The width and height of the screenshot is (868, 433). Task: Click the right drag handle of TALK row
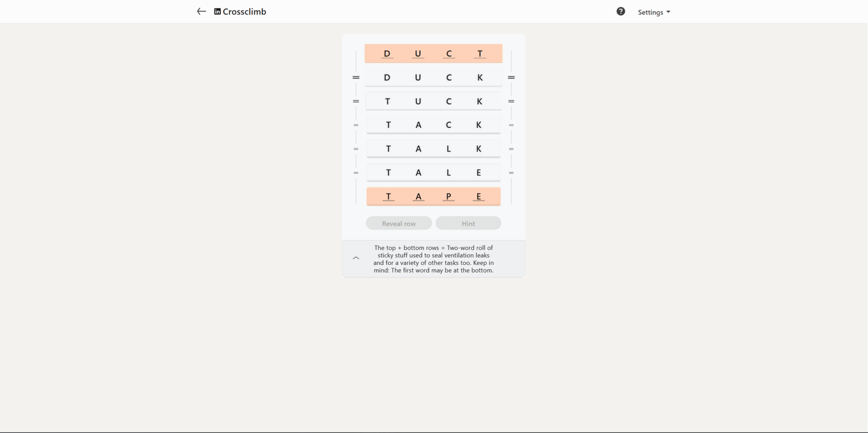tap(511, 149)
